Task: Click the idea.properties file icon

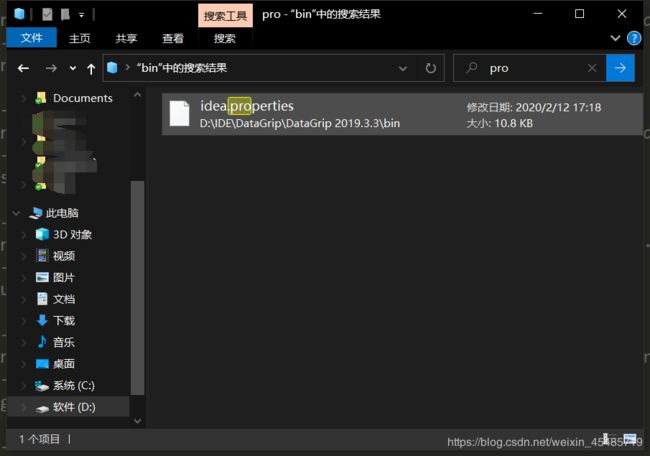Action: tap(179, 114)
